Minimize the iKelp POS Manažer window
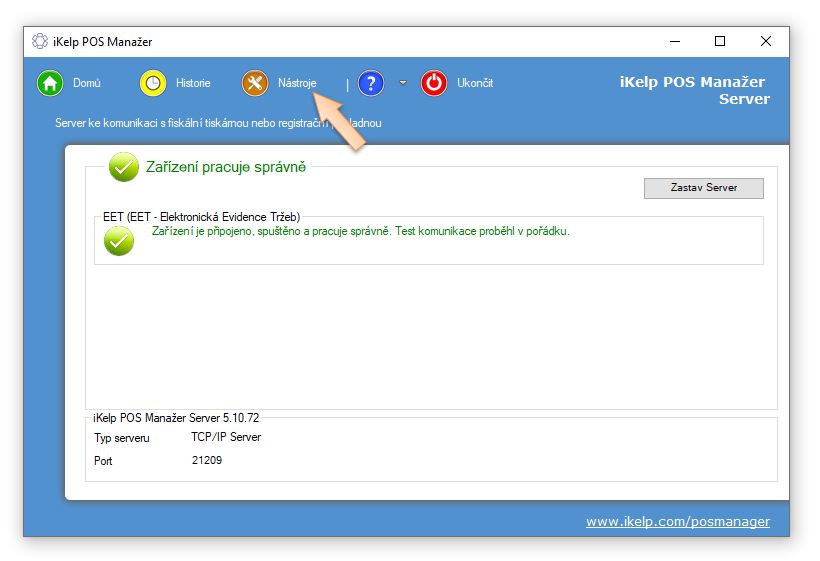Screen dimensions: 820x561 [x=674, y=42]
